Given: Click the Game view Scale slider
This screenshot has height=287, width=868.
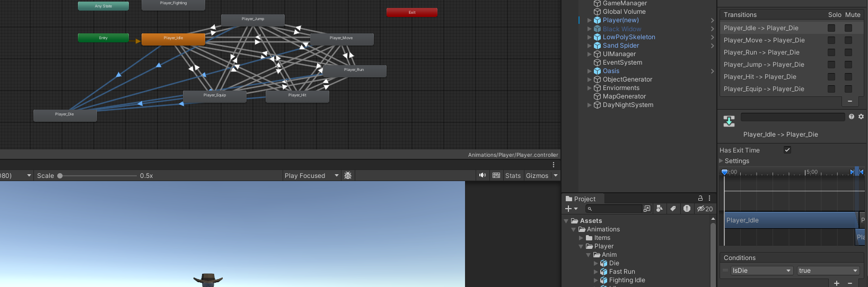Looking at the screenshot, I should pos(98,175).
